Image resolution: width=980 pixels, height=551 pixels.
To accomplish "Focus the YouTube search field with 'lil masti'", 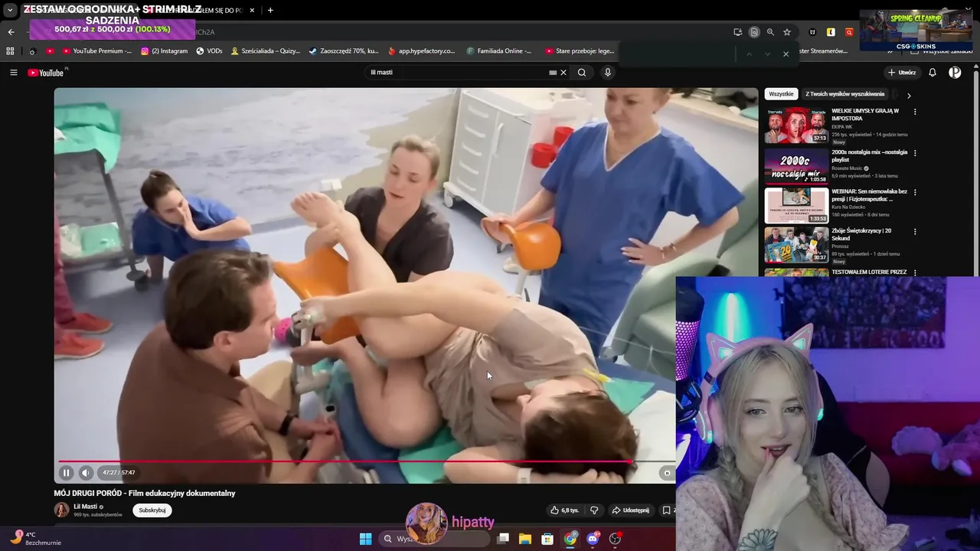I will [456, 73].
